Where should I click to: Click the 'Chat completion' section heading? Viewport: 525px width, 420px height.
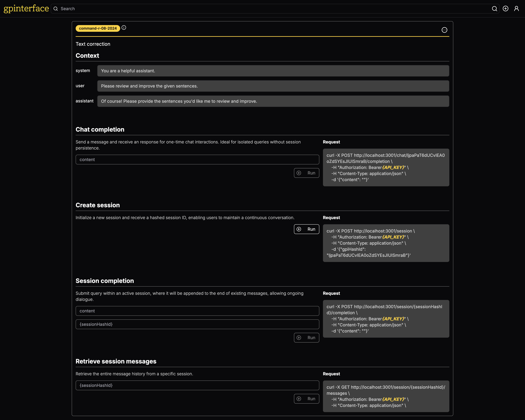tap(100, 129)
